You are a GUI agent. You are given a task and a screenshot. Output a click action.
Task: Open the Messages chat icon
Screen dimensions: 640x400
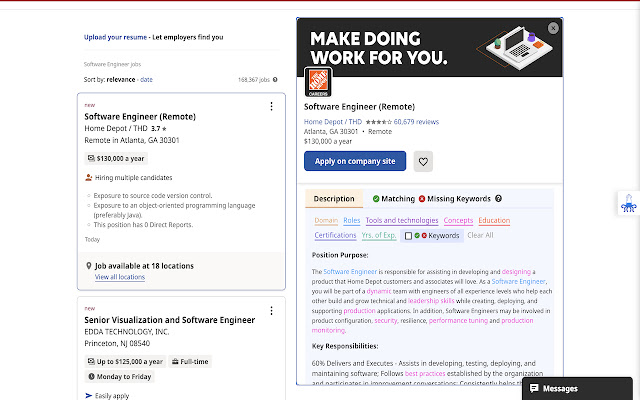click(x=534, y=388)
